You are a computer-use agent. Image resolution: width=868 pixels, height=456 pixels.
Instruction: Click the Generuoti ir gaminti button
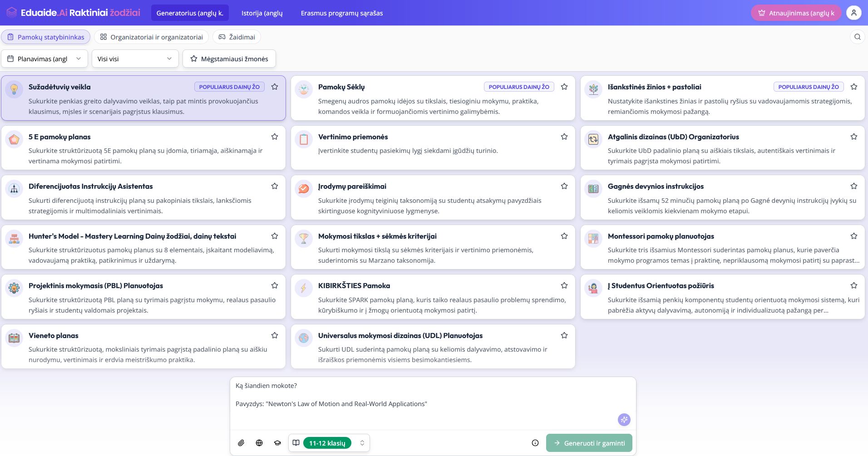tap(589, 443)
